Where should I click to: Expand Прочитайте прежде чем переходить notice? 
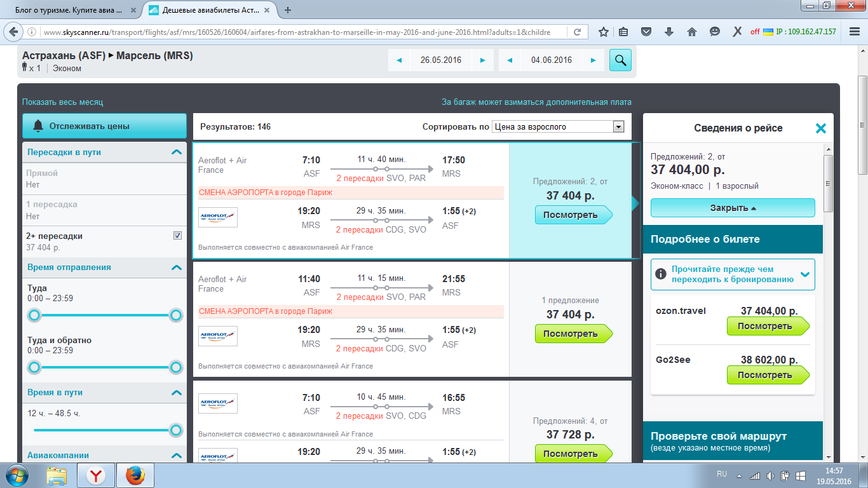coord(733,274)
